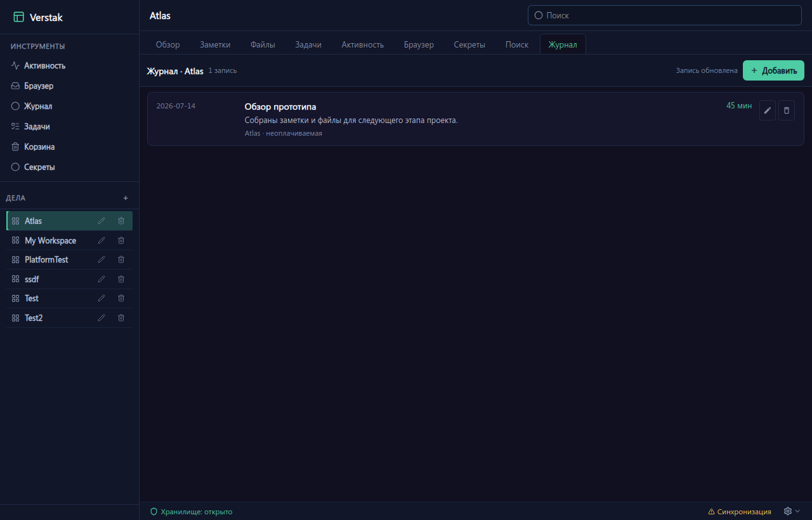Switch to the Файлы tab
The height and width of the screenshot is (520, 812).
click(x=263, y=44)
